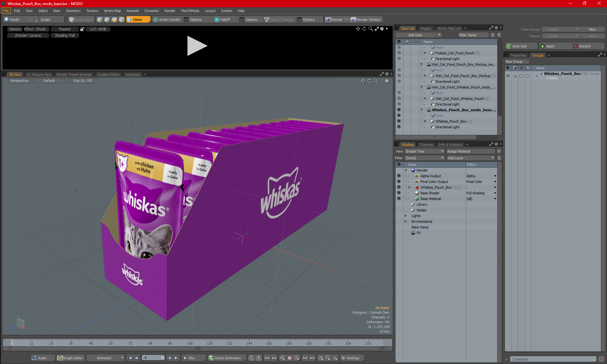Expand the Wet_Cat_Food_Pouch_Box_Mockup tree item

(425, 76)
